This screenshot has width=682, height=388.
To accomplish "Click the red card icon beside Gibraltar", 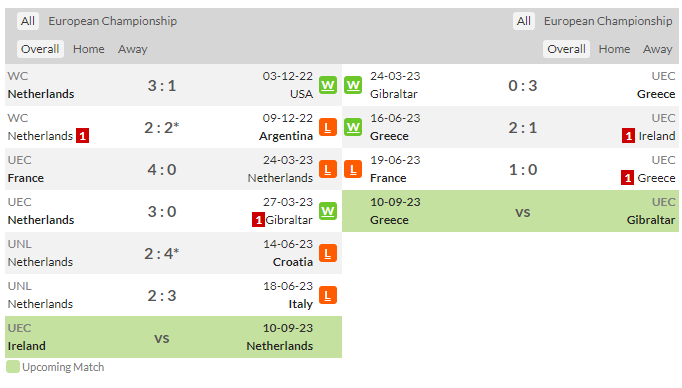I will (258, 220).
